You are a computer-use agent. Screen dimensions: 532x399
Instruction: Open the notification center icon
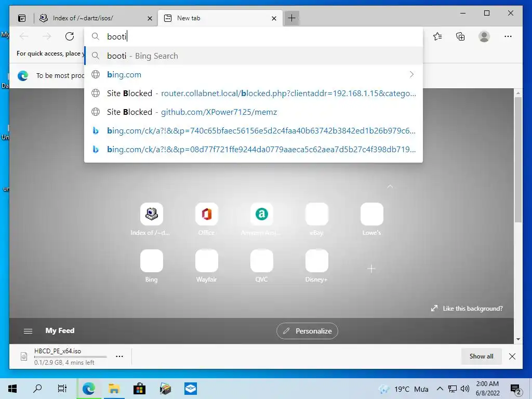[x=515, y=389]
